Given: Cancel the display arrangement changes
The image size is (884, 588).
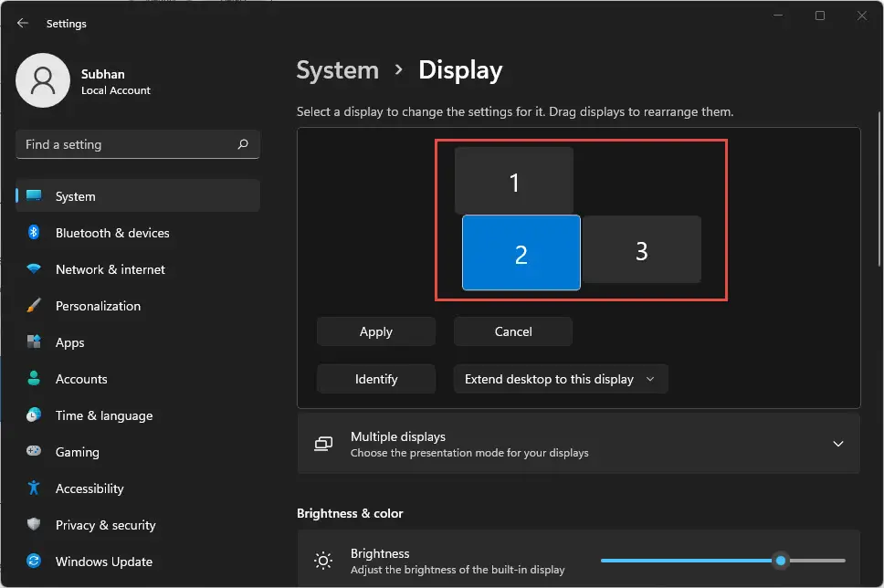Looking at the screenshot, I should pos(513,331).
